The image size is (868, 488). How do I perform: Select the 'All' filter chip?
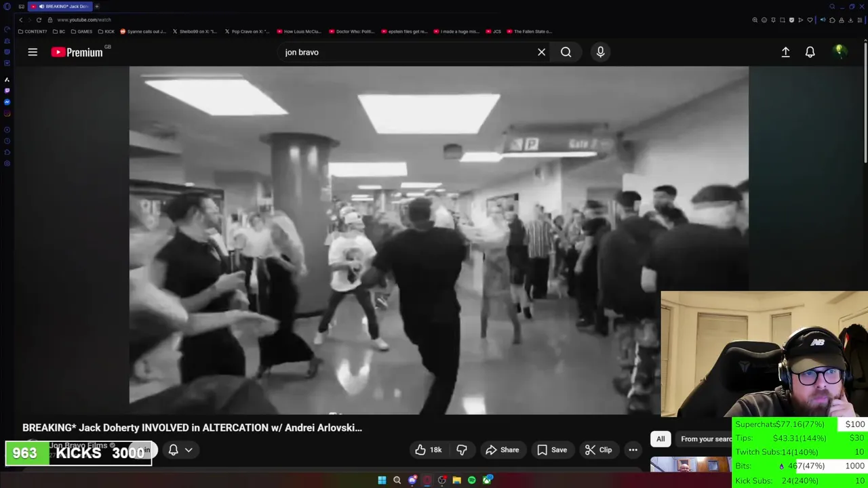point(660,439)
